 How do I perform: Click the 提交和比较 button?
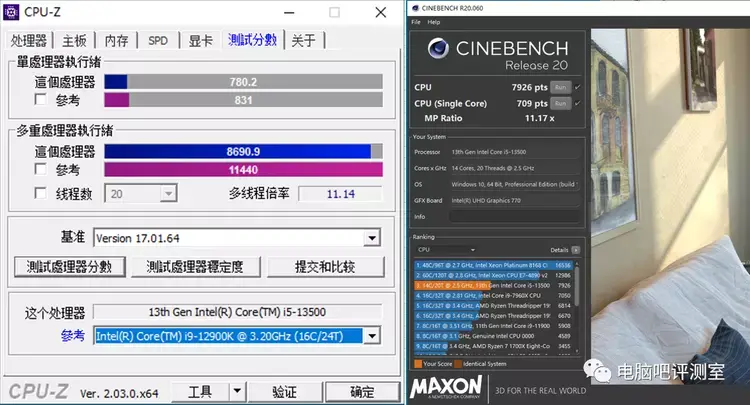coord(325,267)
